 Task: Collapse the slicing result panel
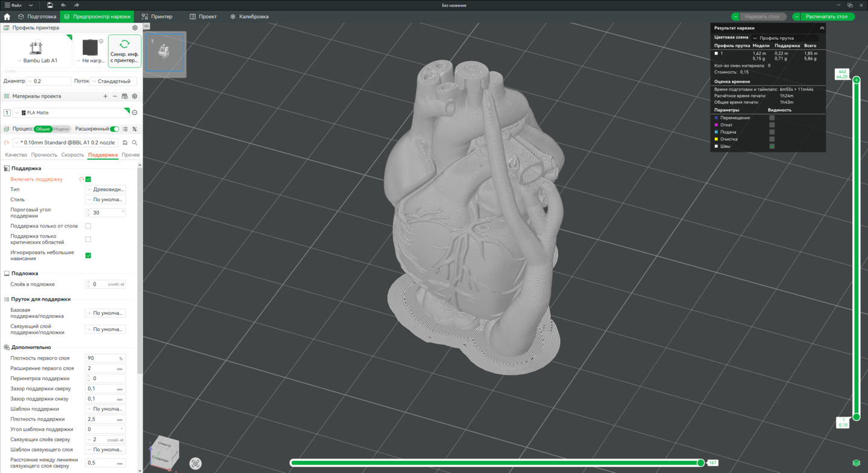(822, 28)
